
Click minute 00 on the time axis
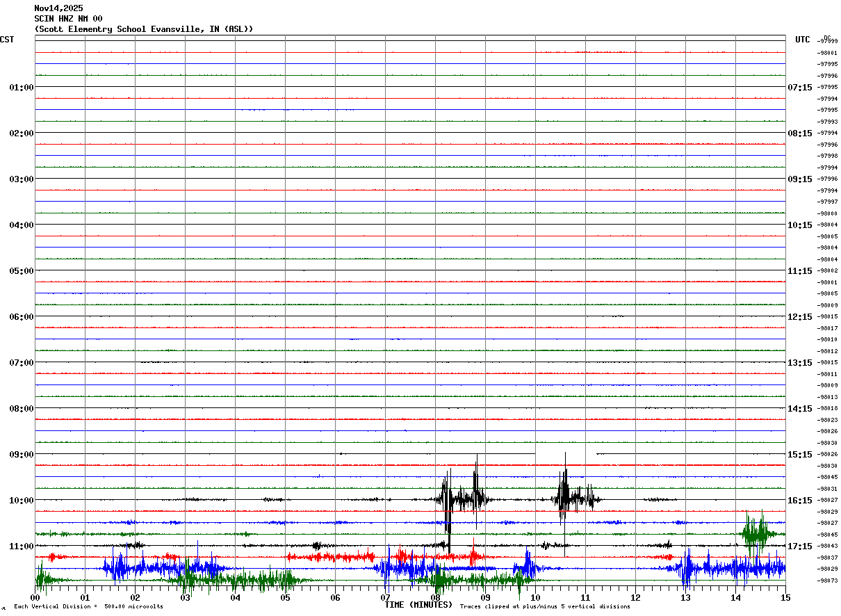click(x=35, y=597)
